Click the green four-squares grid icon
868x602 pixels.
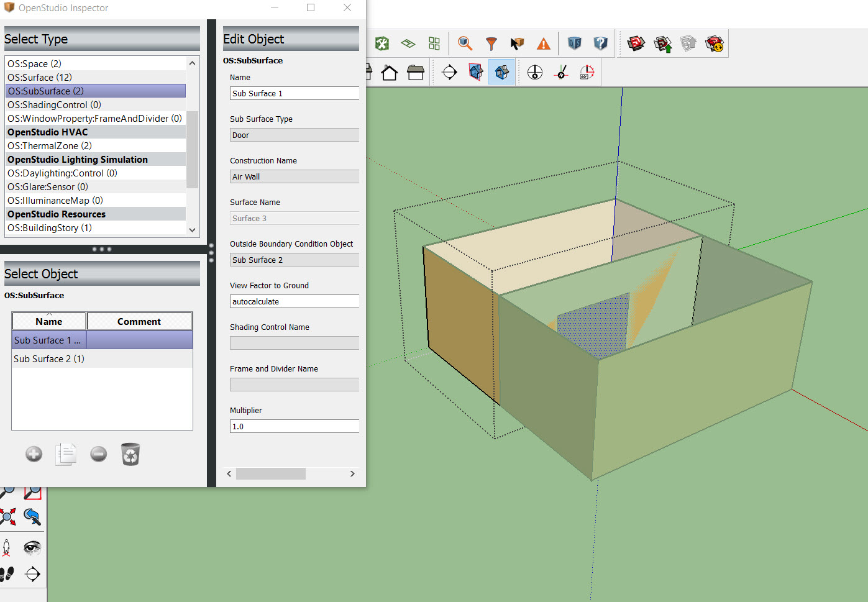point(434,43)
